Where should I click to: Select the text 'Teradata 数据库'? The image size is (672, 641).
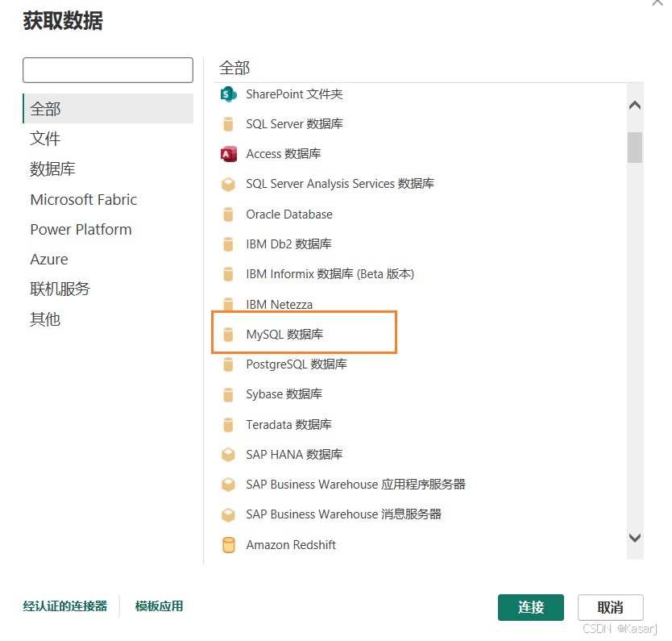click(x=288, y=425)
